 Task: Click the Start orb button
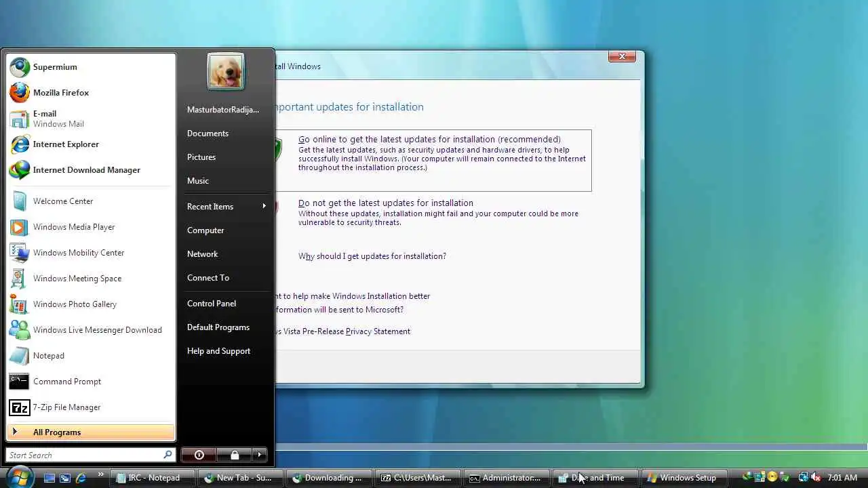pyautogui.click(x=20, y=476)
